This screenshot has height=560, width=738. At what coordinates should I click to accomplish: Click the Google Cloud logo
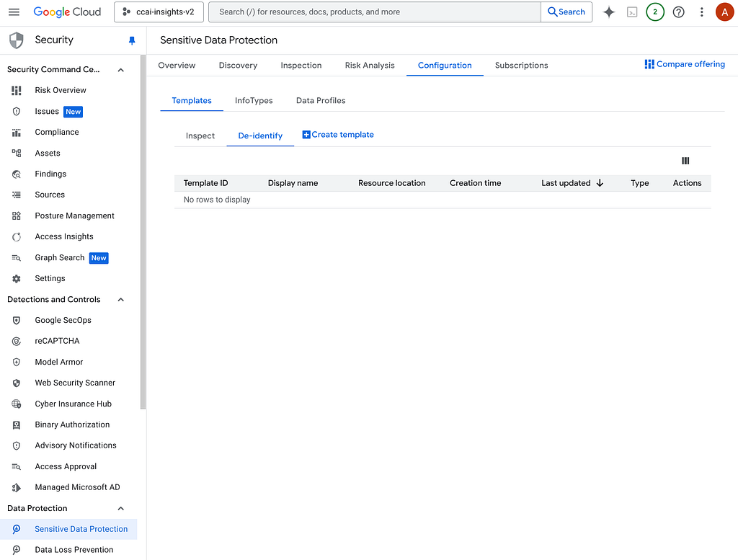(67, 12)
